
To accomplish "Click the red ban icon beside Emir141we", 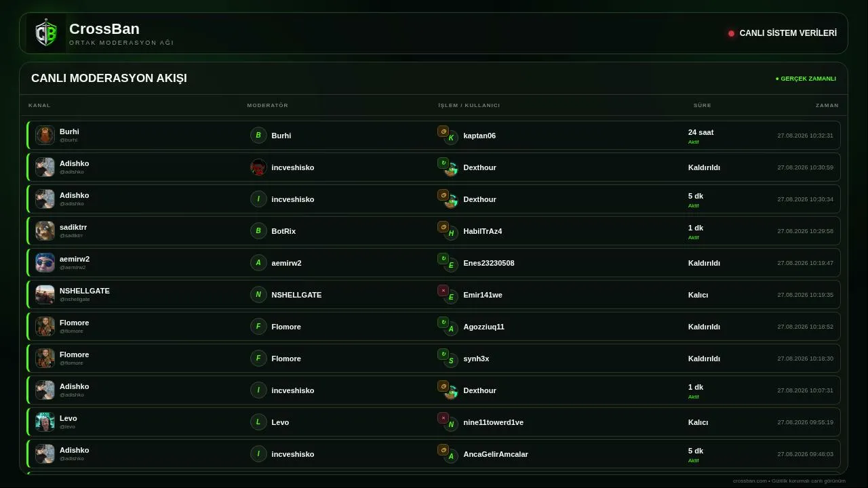I will click(443, 290).
